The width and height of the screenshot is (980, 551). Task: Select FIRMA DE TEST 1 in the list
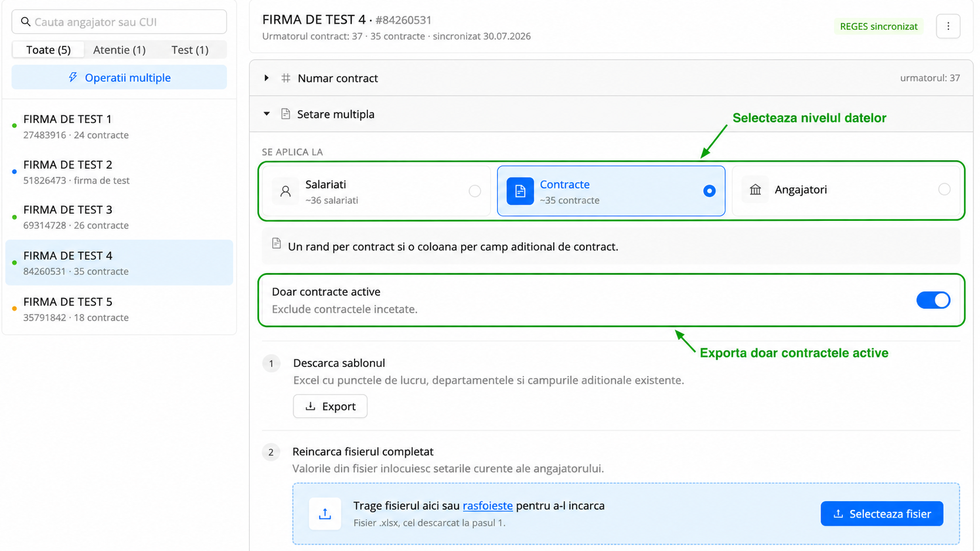(x=119, y=126)
